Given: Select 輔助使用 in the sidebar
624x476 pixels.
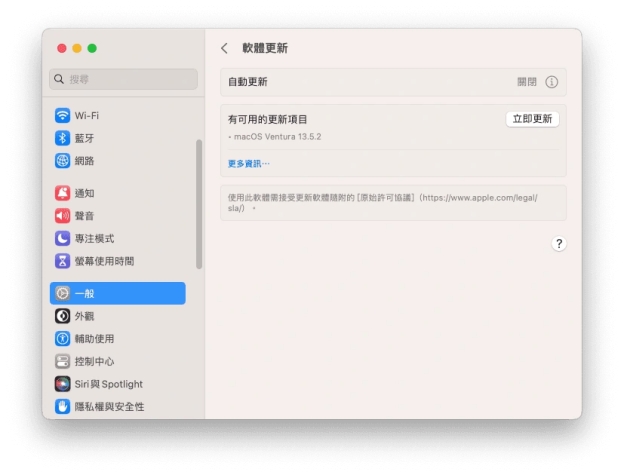Looking at the screenshot, I should point(94,339).
